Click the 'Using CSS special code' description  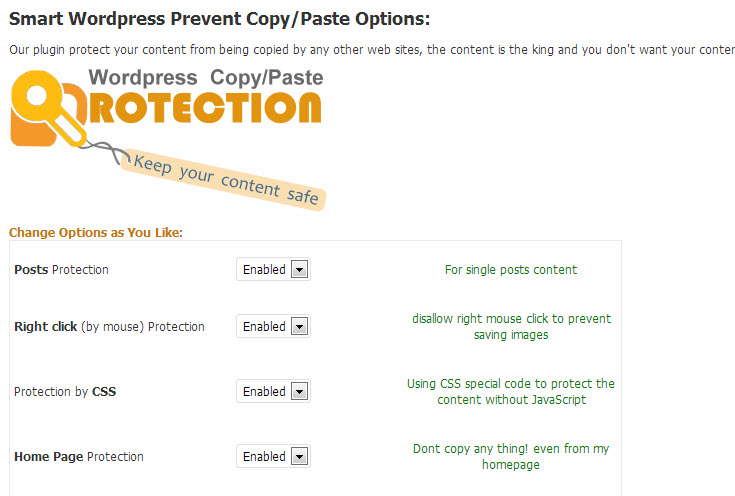point(511,391)
